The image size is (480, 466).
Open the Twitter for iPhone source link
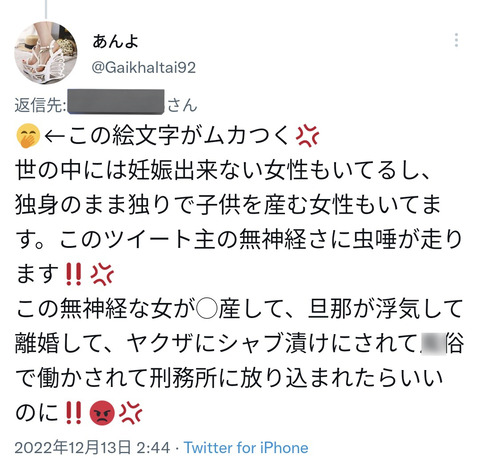pos(246,447)
